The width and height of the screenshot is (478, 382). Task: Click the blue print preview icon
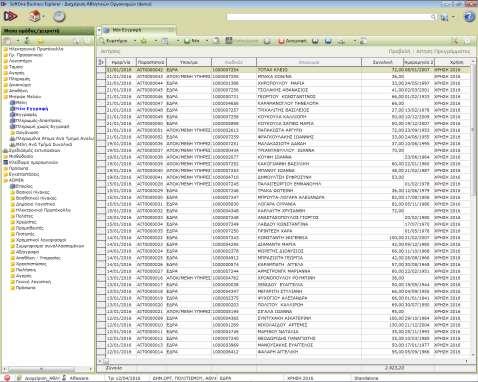click(x=328, y=41)
